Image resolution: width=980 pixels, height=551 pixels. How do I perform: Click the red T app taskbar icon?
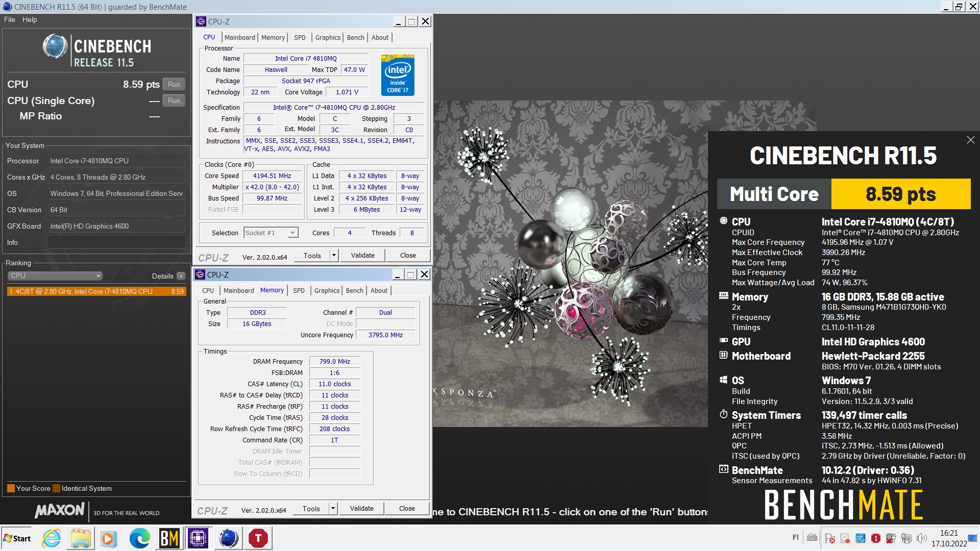pyautogui.click(x=258, y=538)
